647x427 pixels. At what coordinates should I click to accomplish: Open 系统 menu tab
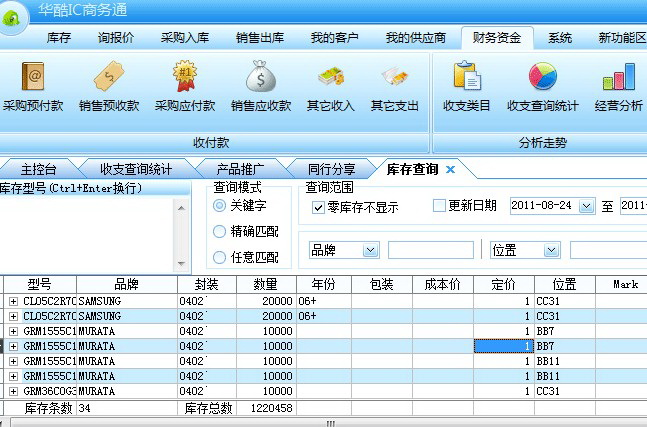coord(560,38)
